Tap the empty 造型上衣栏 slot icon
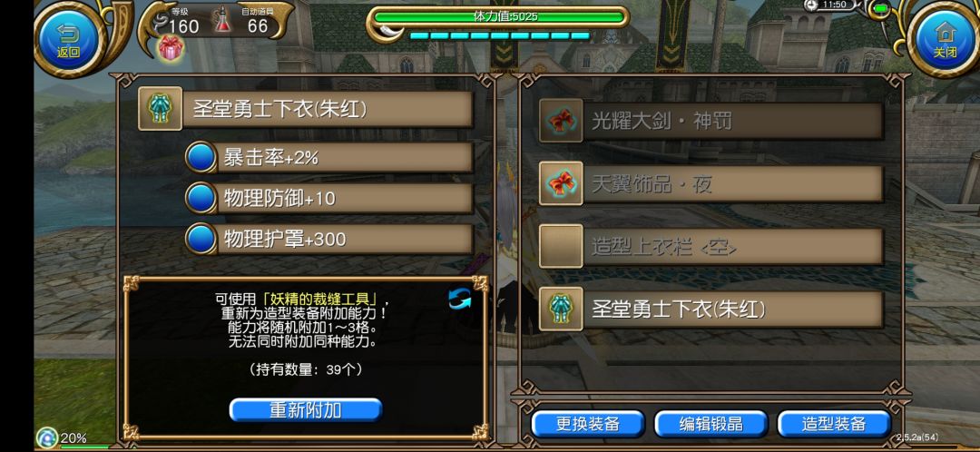980x452 pixels. point(561,246)
